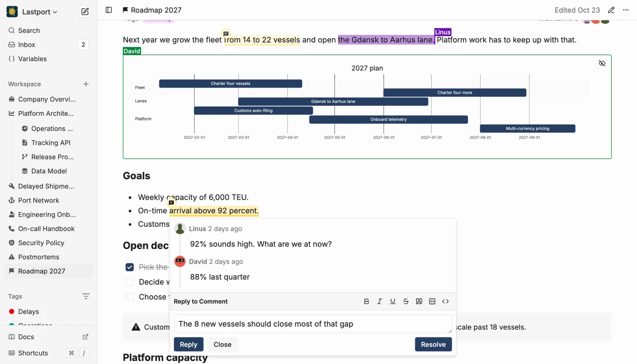The image size is (637, 364).
Task: Click 'Onboard telemetry' chart bar
Action: click(x=389, y=119)
